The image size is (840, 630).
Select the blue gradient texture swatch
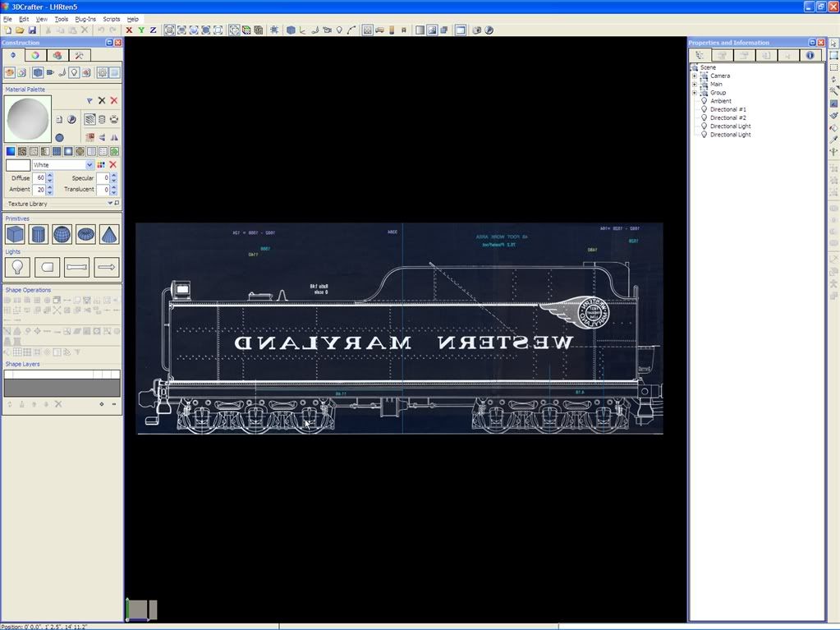point(11,152)
